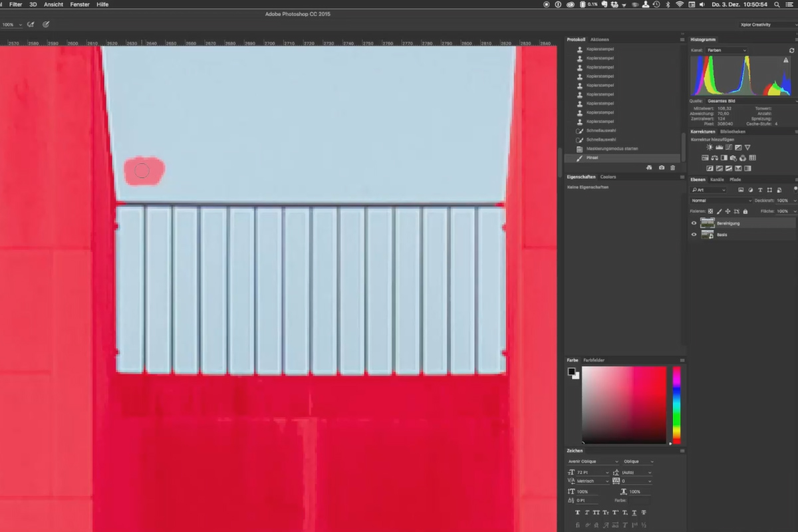Add a Levels adjustment icon
The height and width of the screenshot is (532, 798).
pyautogui.click(x=720, y=147)
